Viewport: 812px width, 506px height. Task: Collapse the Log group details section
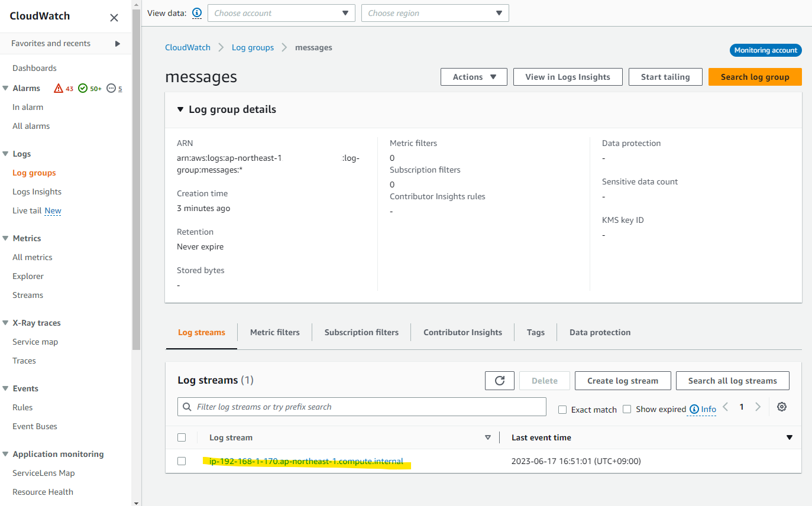coord(180,109)
